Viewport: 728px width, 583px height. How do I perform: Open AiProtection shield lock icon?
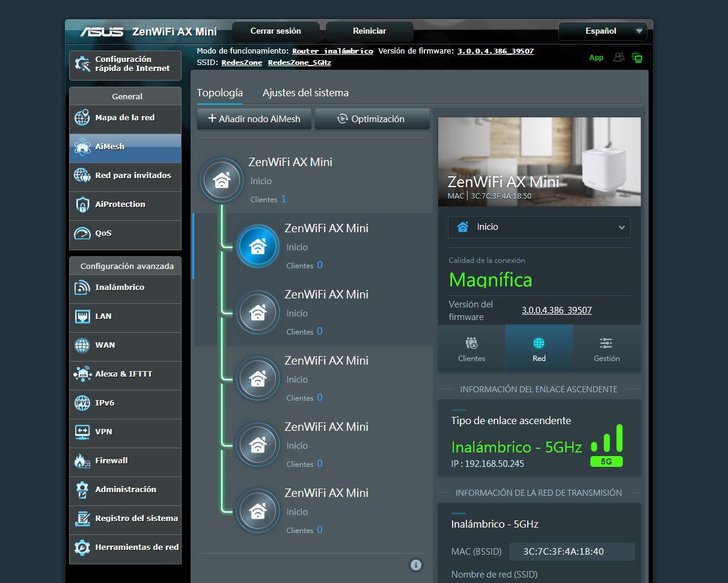pos(82,205)
